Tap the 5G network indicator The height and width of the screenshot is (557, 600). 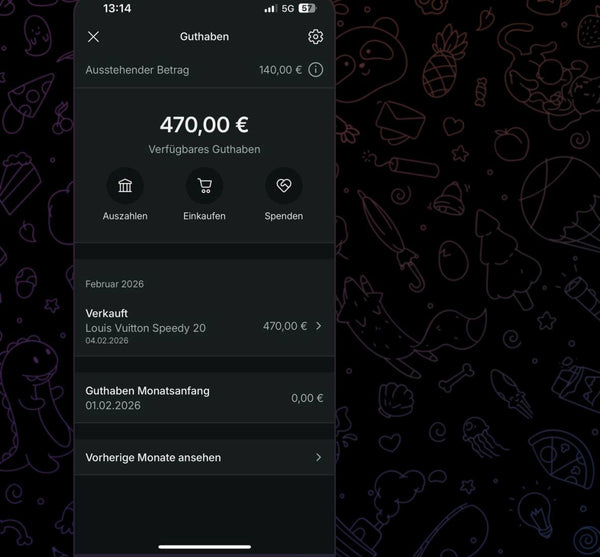tap(288, 8)
